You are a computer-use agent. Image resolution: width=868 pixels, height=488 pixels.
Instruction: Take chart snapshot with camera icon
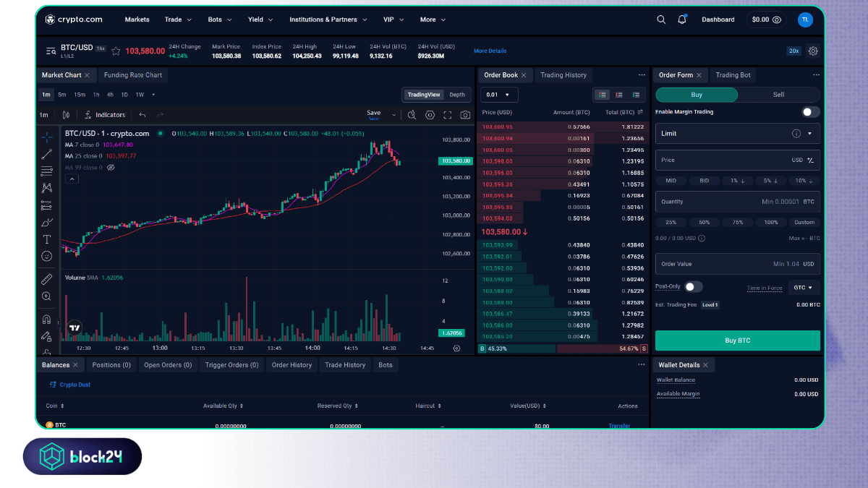pyautogui.click(x=465, y=115)
